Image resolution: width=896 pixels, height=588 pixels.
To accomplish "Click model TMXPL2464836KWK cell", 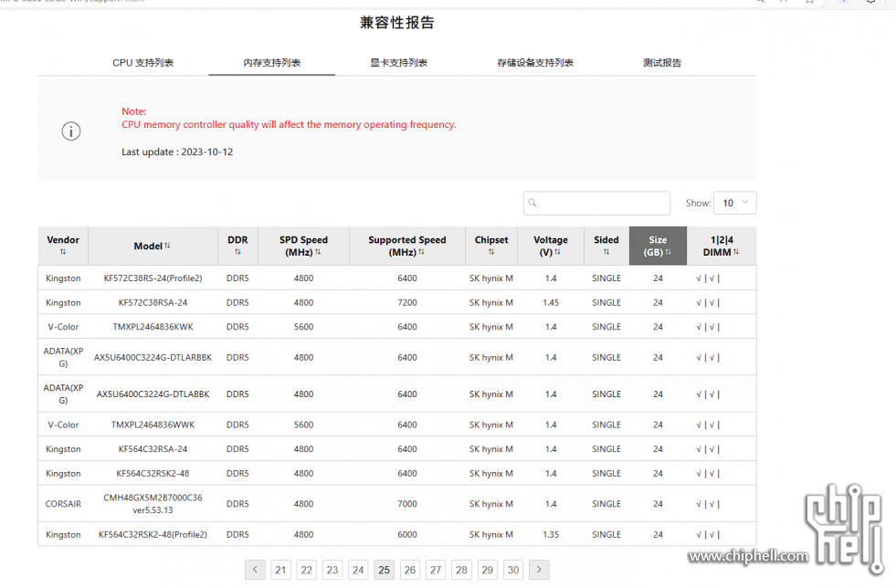I will (153, 327).
